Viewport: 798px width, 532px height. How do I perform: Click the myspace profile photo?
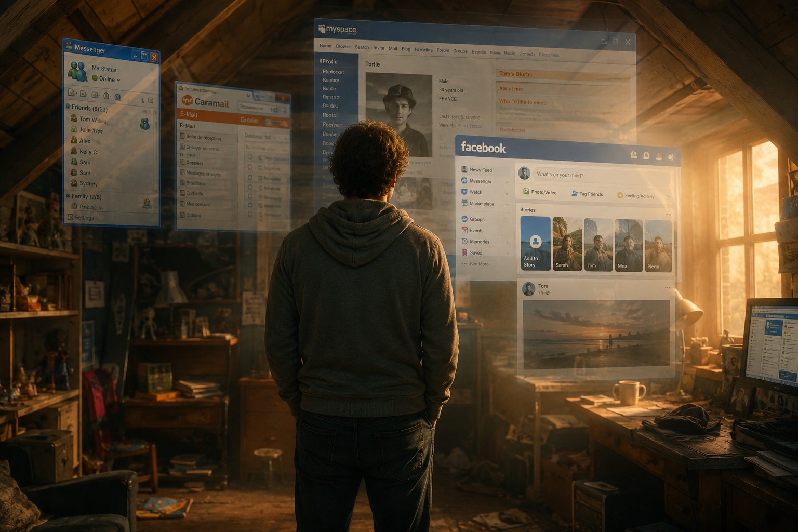coord(398,115)
